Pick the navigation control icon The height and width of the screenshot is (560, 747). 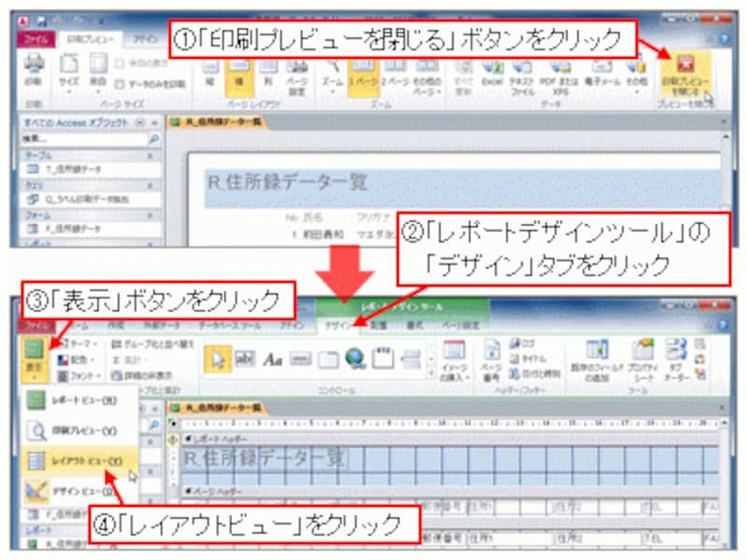click(383, 359)
